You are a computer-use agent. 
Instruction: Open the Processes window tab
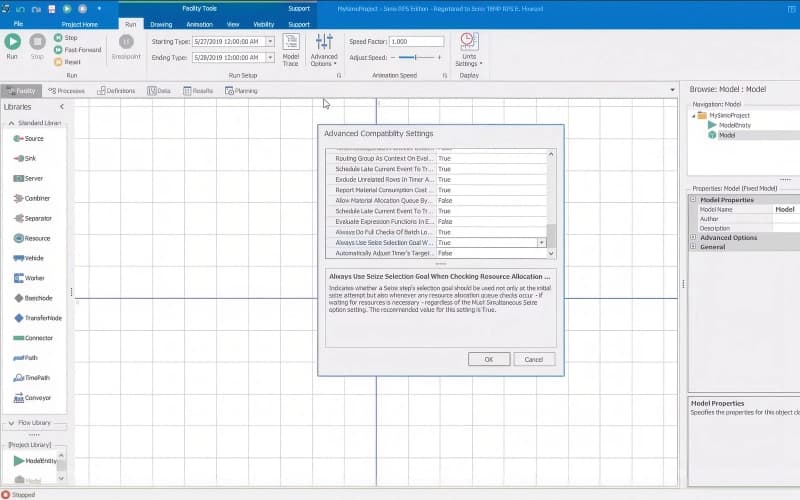[x=66, y=91]
